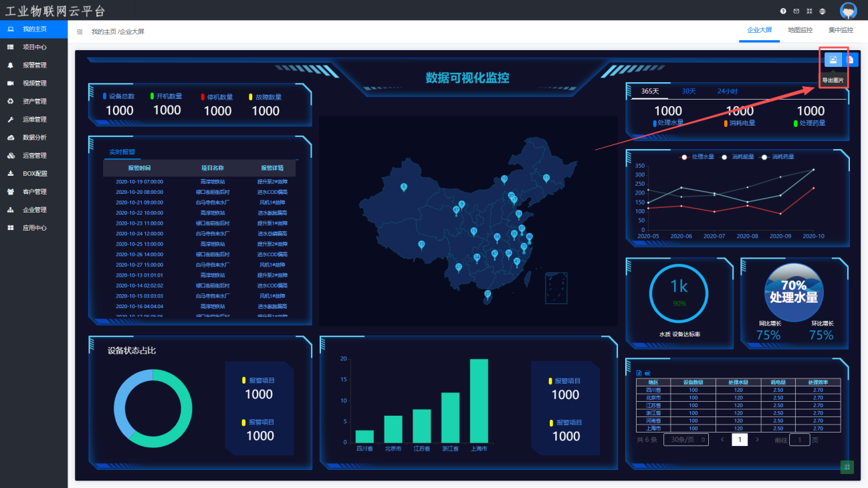This screenshot has width=868, height=488.
Task: Open the help question mark icon
Action: (x=783, y=11)
